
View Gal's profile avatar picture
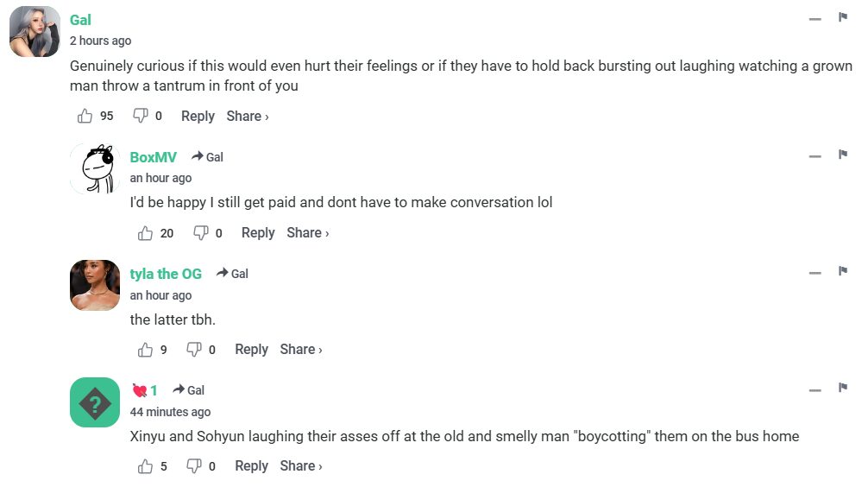[35, 32]
